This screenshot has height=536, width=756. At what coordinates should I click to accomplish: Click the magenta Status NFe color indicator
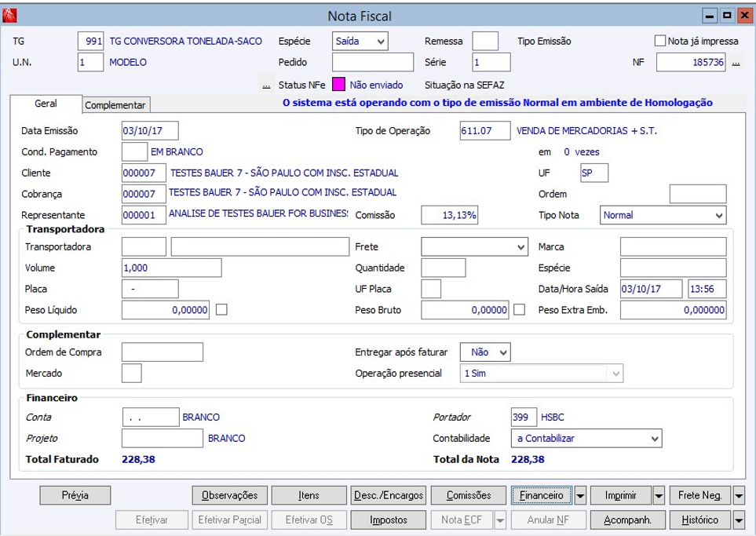[x=338, y=84]
